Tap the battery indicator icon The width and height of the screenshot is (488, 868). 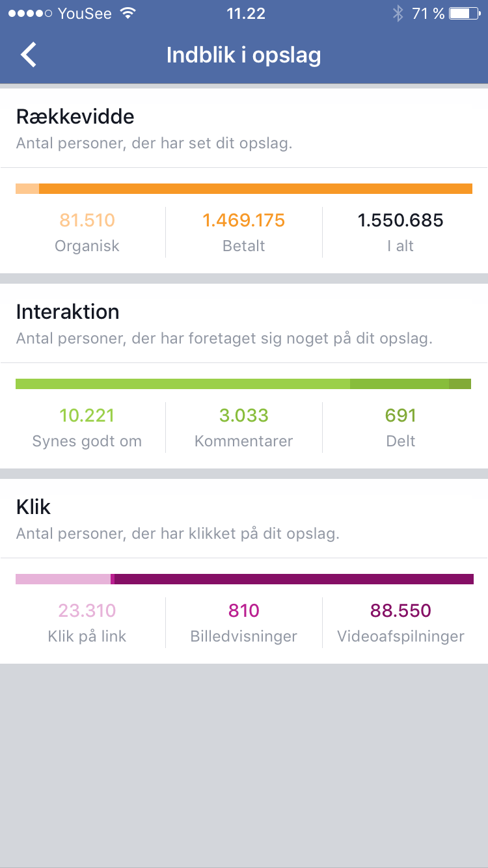point(463,14)
